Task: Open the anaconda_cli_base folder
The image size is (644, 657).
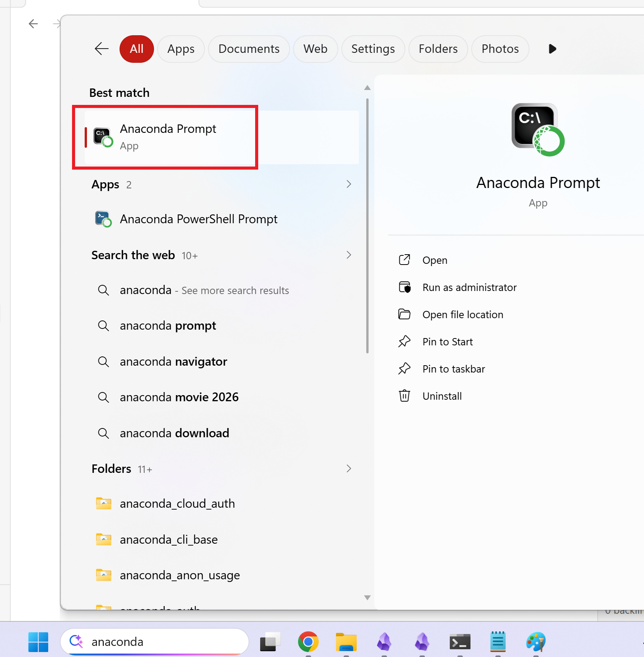Action: click(222, 539)
